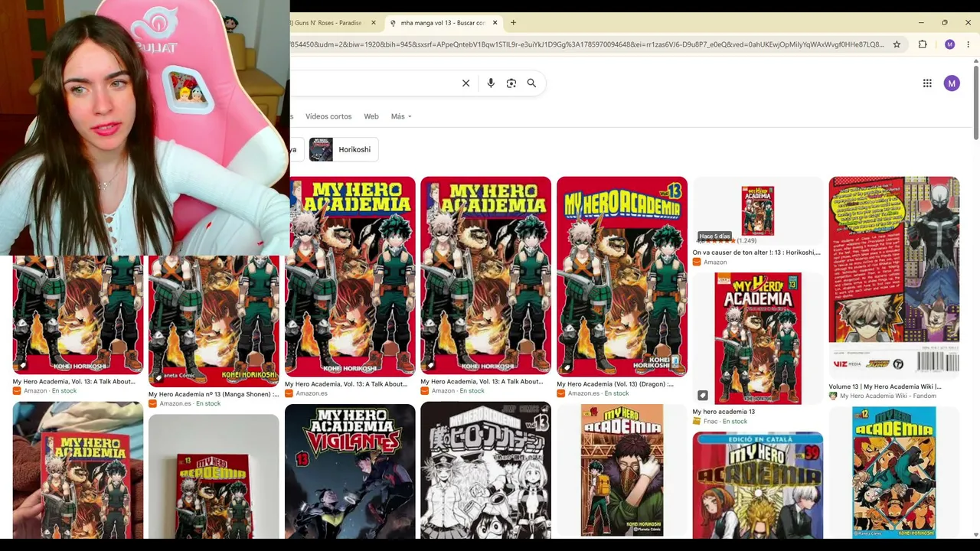
Task: Open a new browser tab
Action: 513,23
